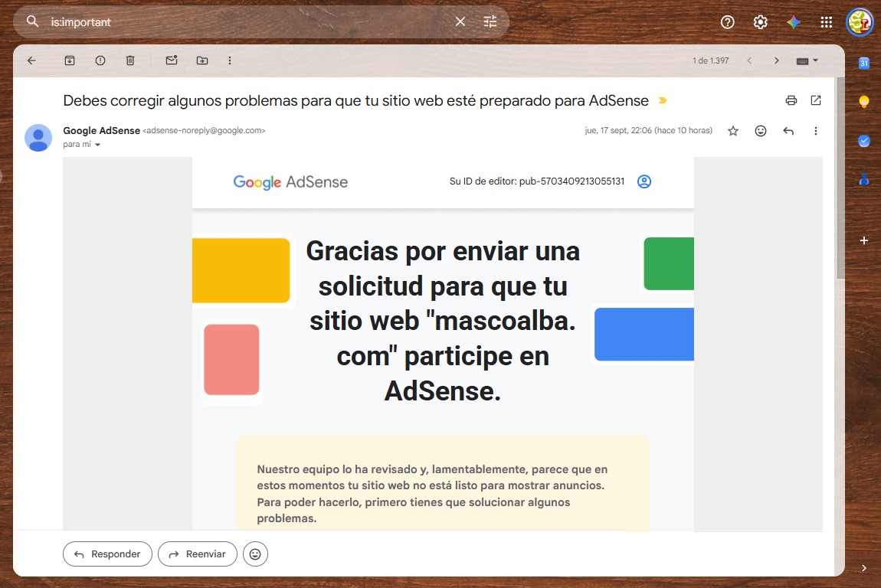Archive this email
Image resolution: width=881 pixels, height=588 pixels.
(70, 60)
